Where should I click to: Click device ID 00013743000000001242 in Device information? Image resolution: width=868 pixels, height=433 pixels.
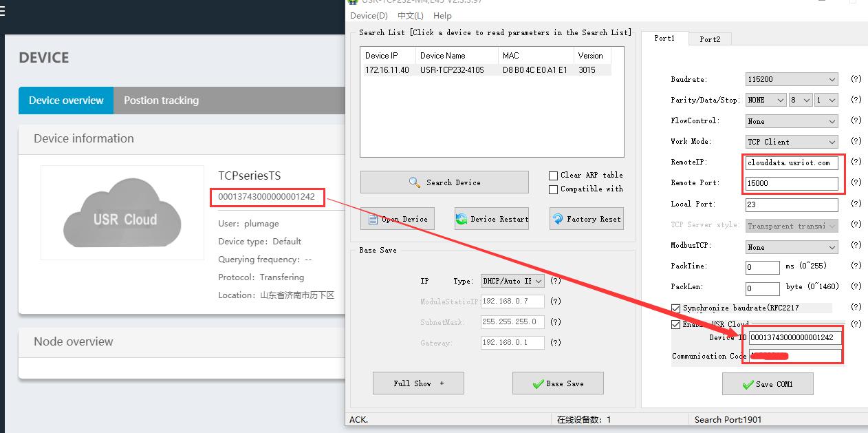(266, 197)
